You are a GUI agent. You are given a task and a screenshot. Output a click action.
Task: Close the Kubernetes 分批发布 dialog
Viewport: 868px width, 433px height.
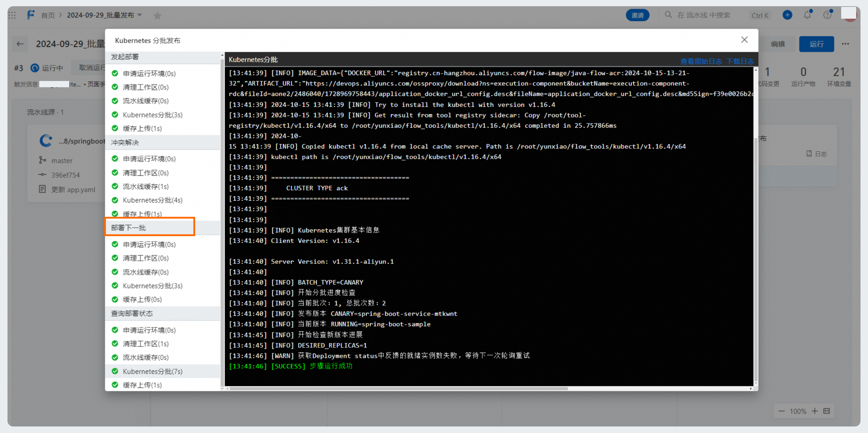point(744,40)
